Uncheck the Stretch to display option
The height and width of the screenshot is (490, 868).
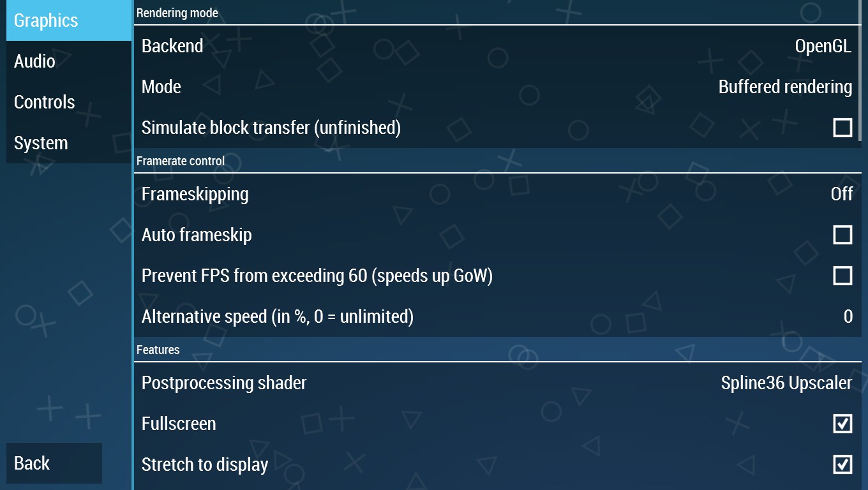[842, 464]
